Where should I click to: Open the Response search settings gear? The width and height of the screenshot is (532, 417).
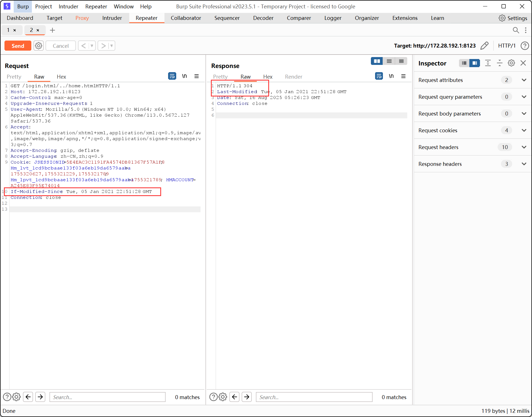pyautogui.click(x=223, y=397)
